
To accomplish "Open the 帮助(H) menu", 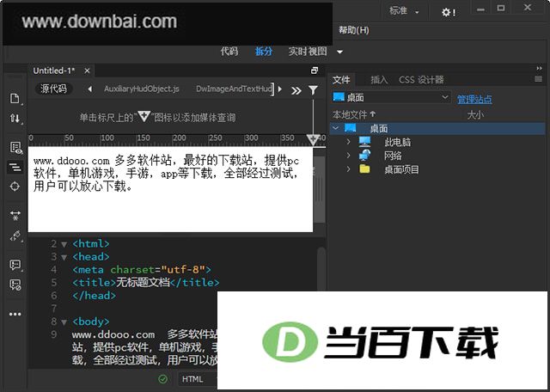I will click(353, 30).
